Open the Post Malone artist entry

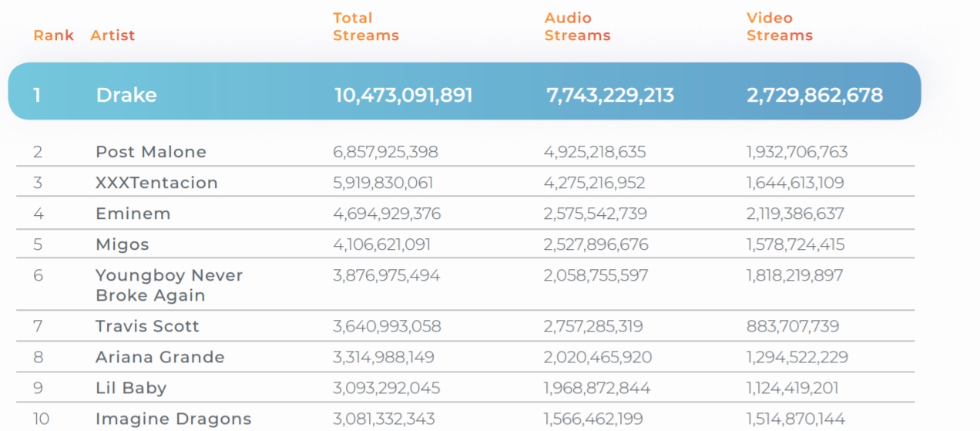150,152
